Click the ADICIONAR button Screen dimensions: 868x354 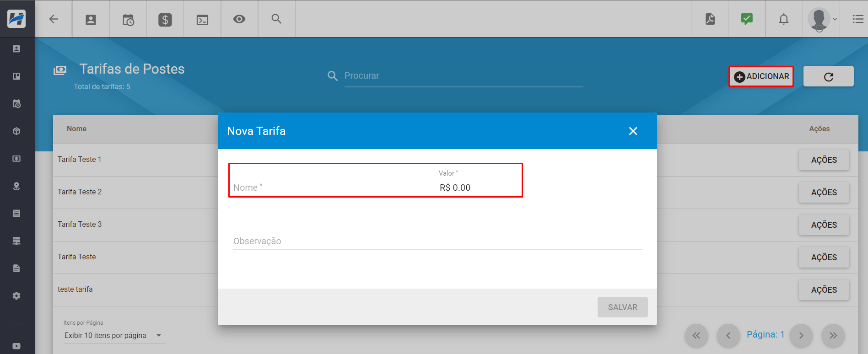coord(761,76)
